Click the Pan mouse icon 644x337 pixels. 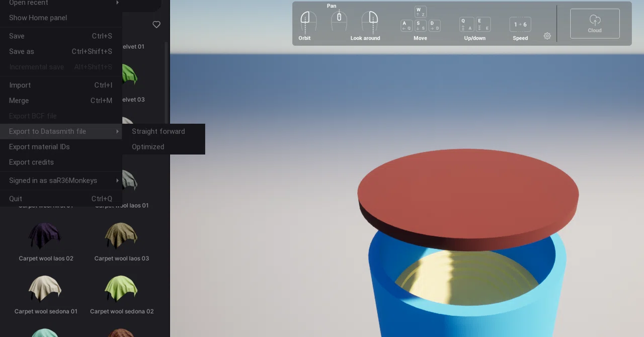339,20
